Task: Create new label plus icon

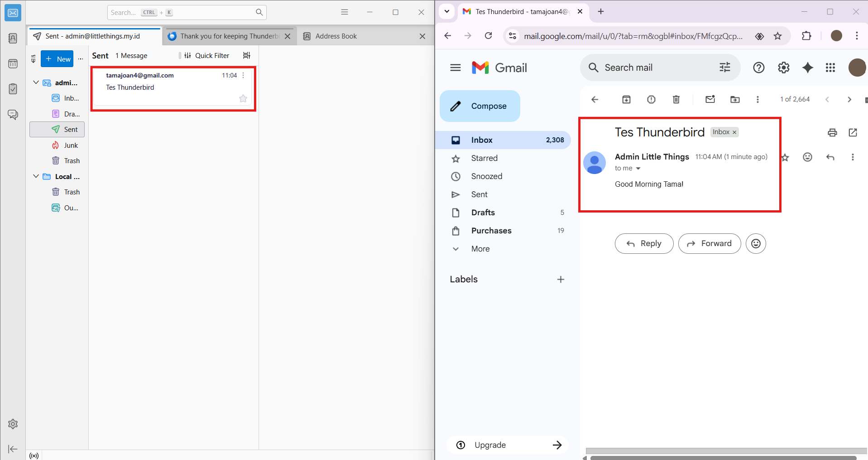Action: (x=561, y=280)
